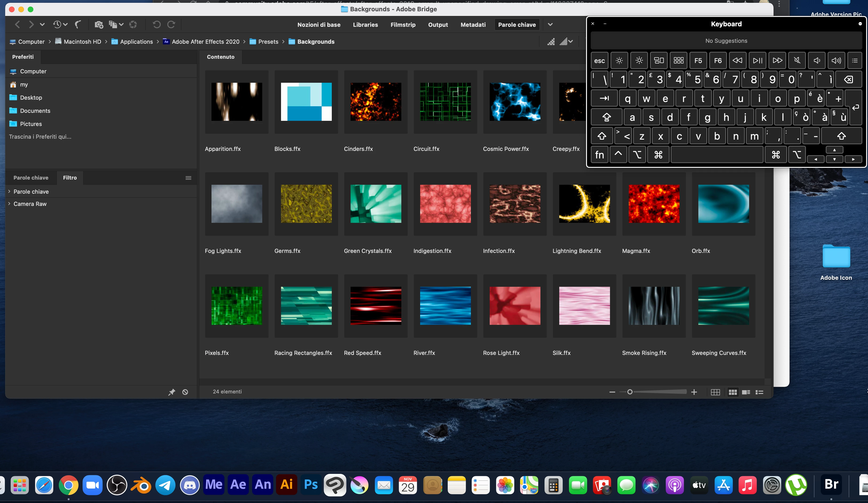Click the clear filter icon
The height and width of the screenshot is (503, 868).
pos(185,392)
